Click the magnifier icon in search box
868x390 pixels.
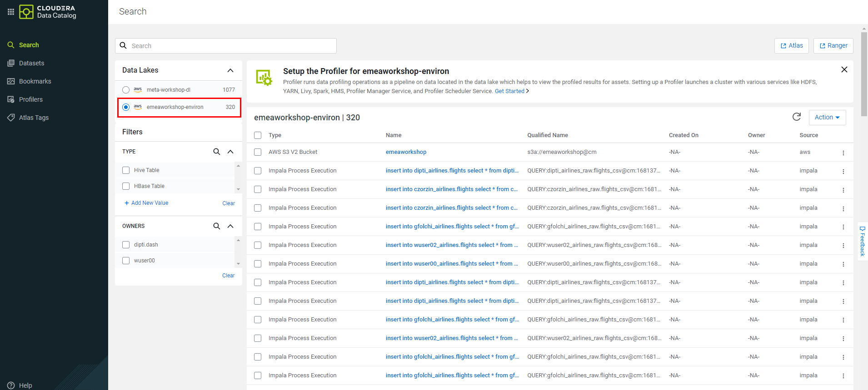123,45
